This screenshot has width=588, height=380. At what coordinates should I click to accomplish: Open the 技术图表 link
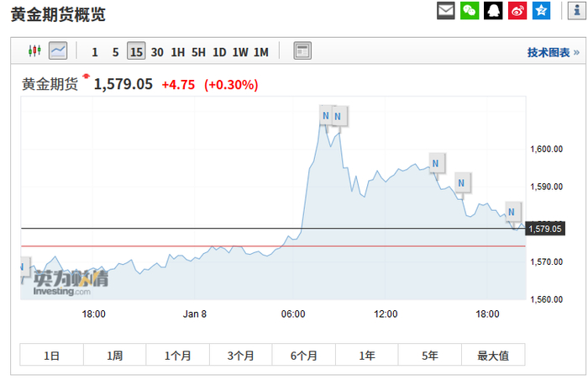(553, 52)
